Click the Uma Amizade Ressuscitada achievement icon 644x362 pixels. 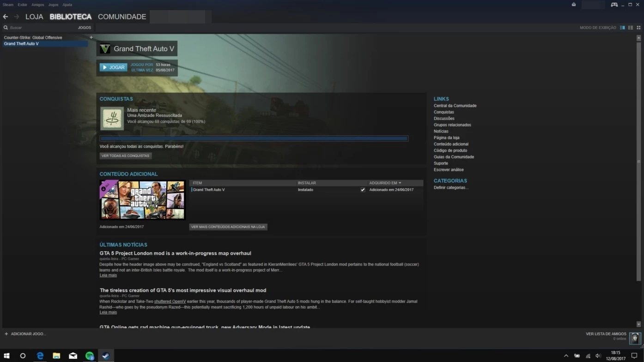[112, 119]
